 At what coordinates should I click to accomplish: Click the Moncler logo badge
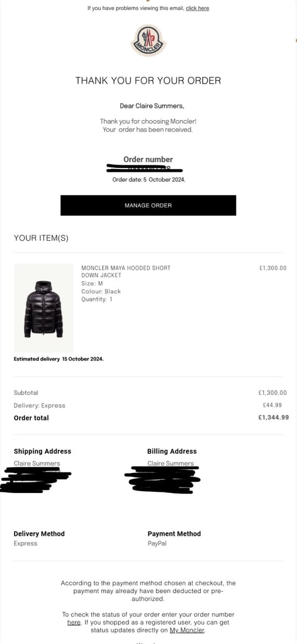pyautogui.click(x=148, y=40)
